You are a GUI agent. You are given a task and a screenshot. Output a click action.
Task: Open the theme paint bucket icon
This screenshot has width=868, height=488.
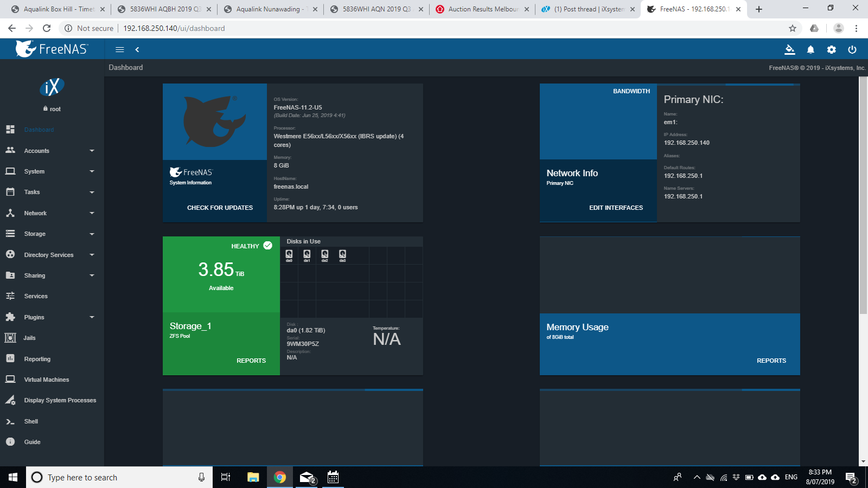point(790,49)
